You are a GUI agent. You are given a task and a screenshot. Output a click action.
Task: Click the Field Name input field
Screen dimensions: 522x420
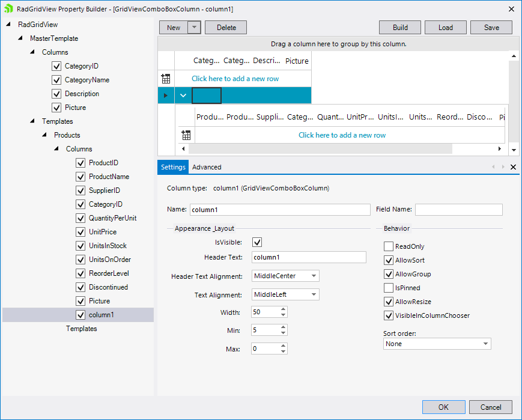(x=458, y=209)
